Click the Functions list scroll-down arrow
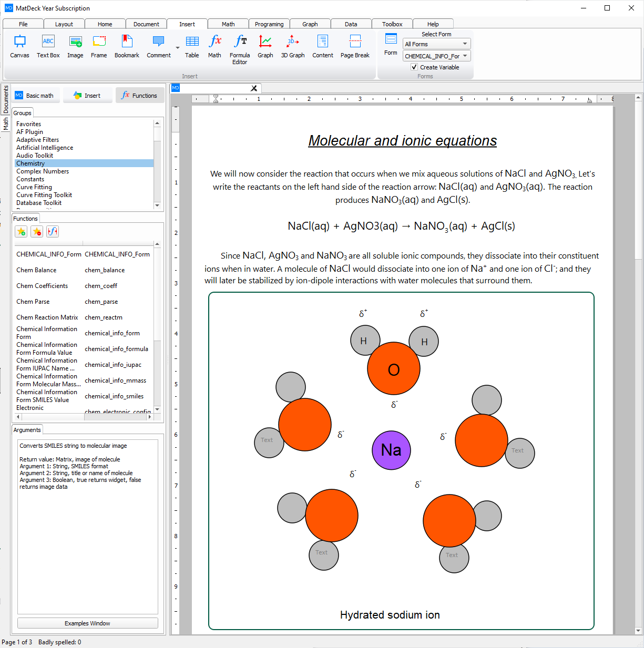The width and height of the screenshot is (644, 648). coord(157,409)
